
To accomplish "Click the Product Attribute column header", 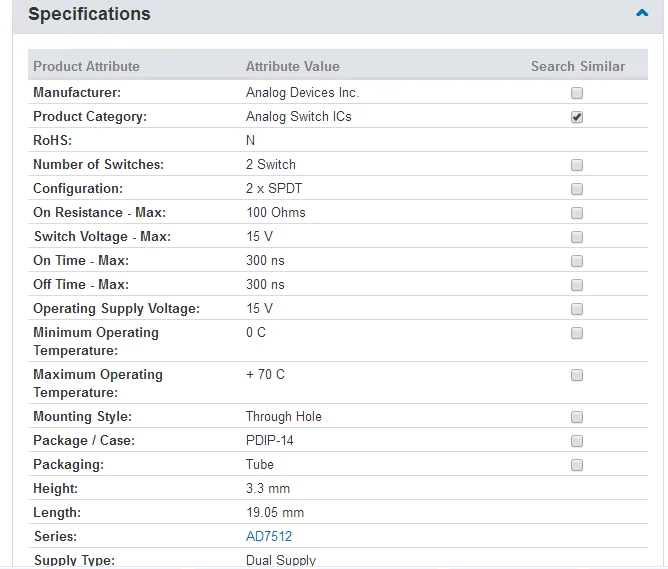I will point(86,66).
